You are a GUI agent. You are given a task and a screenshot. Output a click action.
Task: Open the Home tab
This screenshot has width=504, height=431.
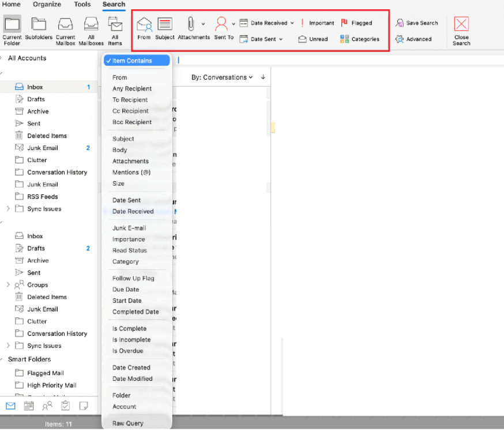[12, 5]
